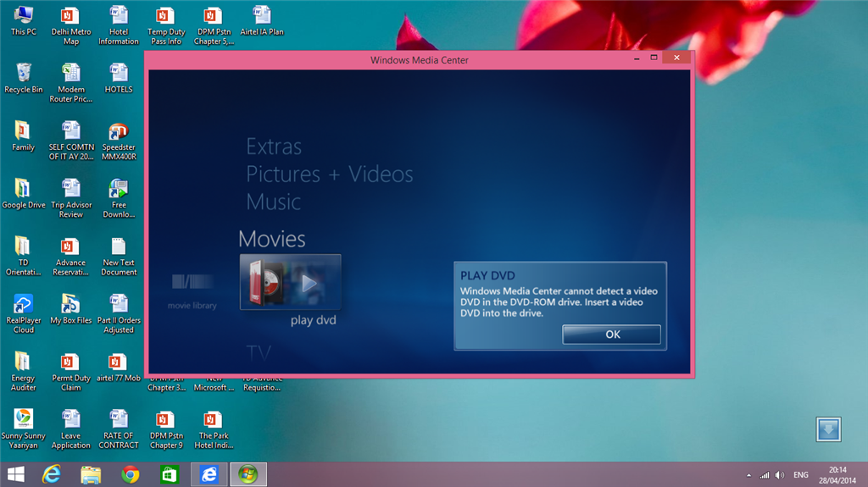868x487 pixels.
Task: Maximize the Windows Media Center window
Action: 654,58
